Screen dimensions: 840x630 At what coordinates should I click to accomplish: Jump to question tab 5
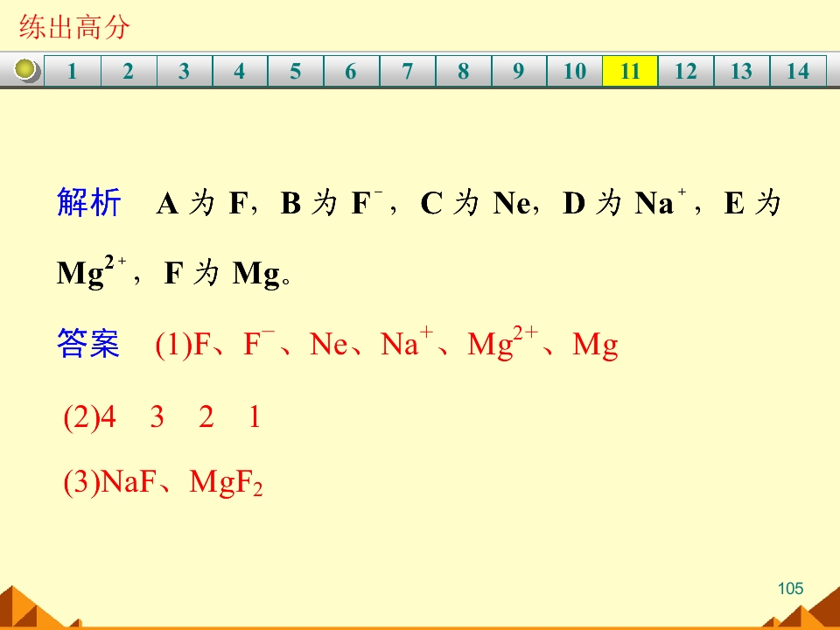coord(296,71)
